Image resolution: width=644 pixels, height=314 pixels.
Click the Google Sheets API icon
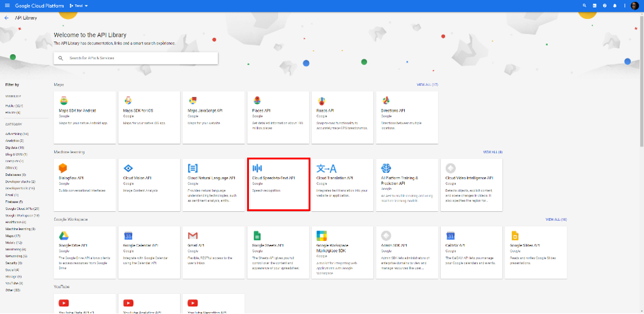coord(257,235)
